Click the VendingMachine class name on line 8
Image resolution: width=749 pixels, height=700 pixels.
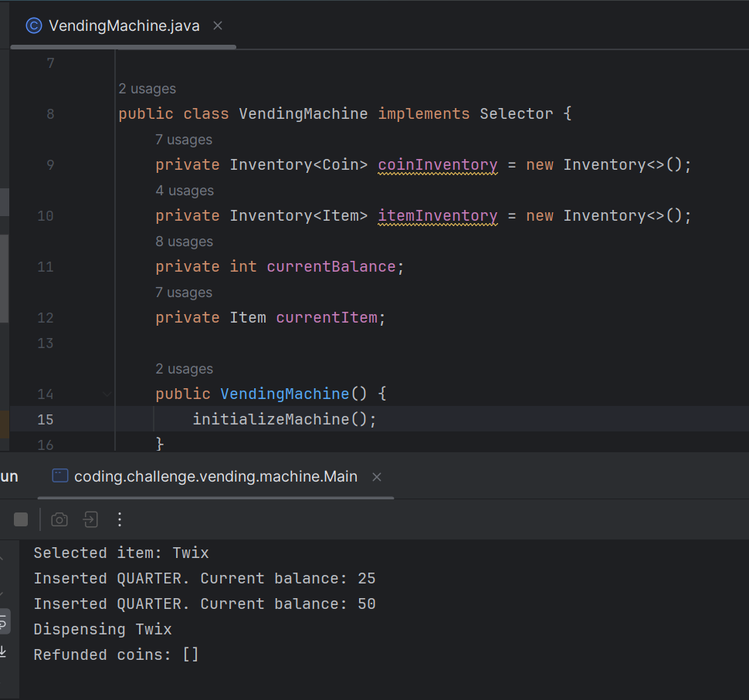tap(303, 113)
